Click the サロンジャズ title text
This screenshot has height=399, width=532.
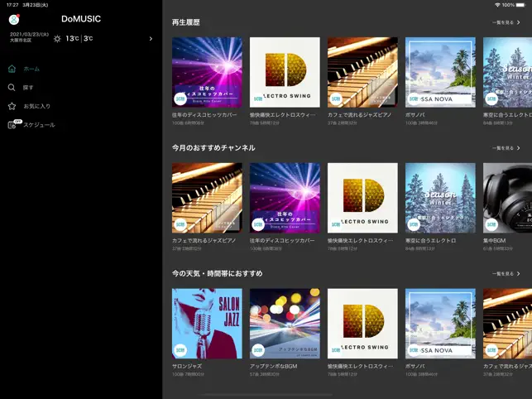pyautogui.click(x=187, y=367)
